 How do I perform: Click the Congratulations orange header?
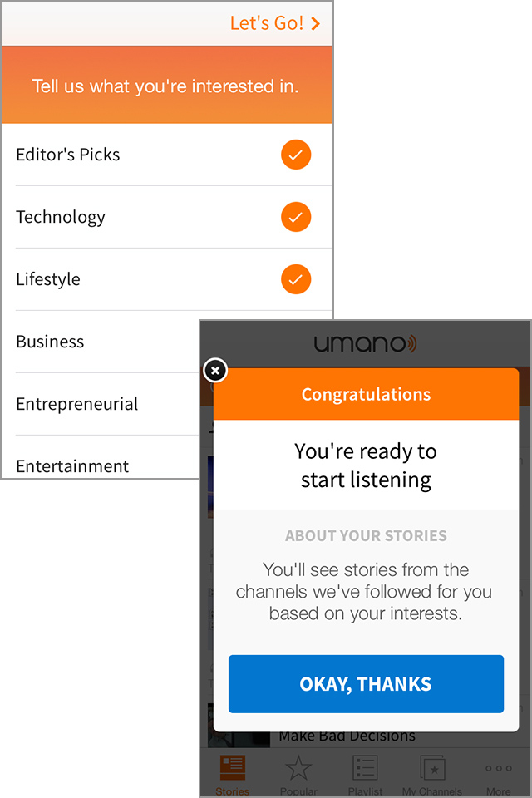coord(366,394)
